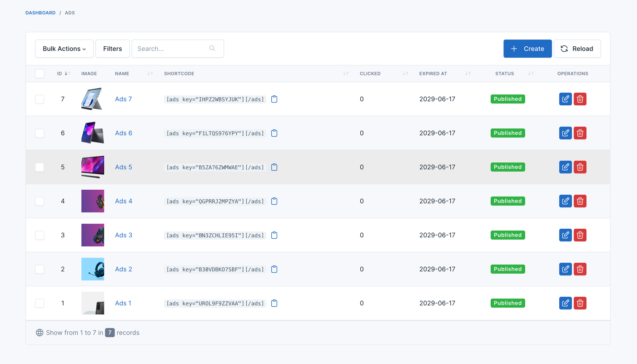Click the search magnifier icon
Screen dimensions: 637x364
click(x=212, y=49)
